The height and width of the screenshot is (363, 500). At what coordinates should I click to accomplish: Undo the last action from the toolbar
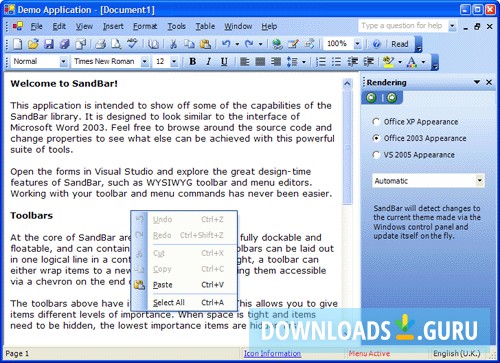pyautogui.click(x=226, y=44)
